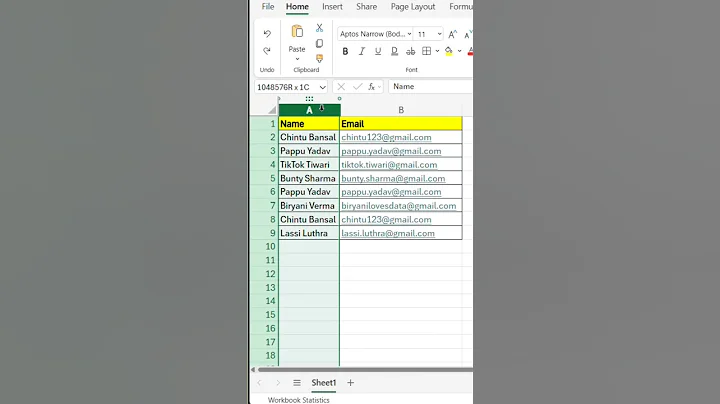The height and width of the screenshot is (404, 720).
Task: Select the Email header cell
Action: pyautogui.click(x=401, y=123)
